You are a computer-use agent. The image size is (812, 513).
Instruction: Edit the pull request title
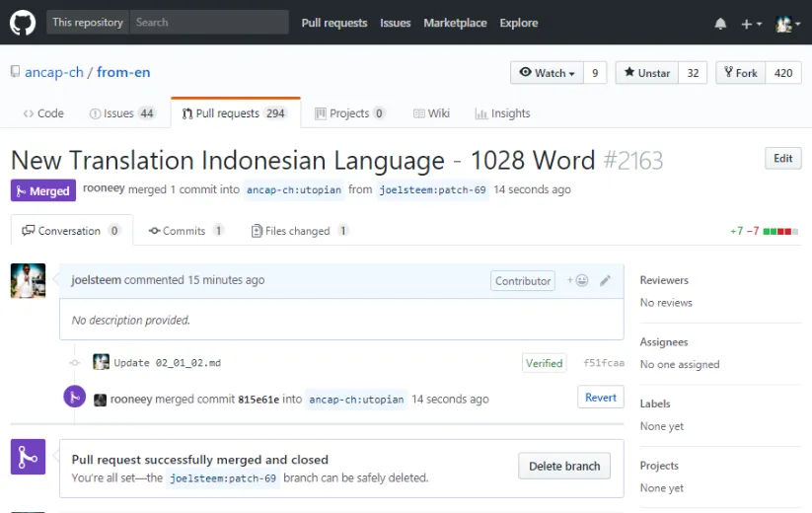[x=783, y=159]
